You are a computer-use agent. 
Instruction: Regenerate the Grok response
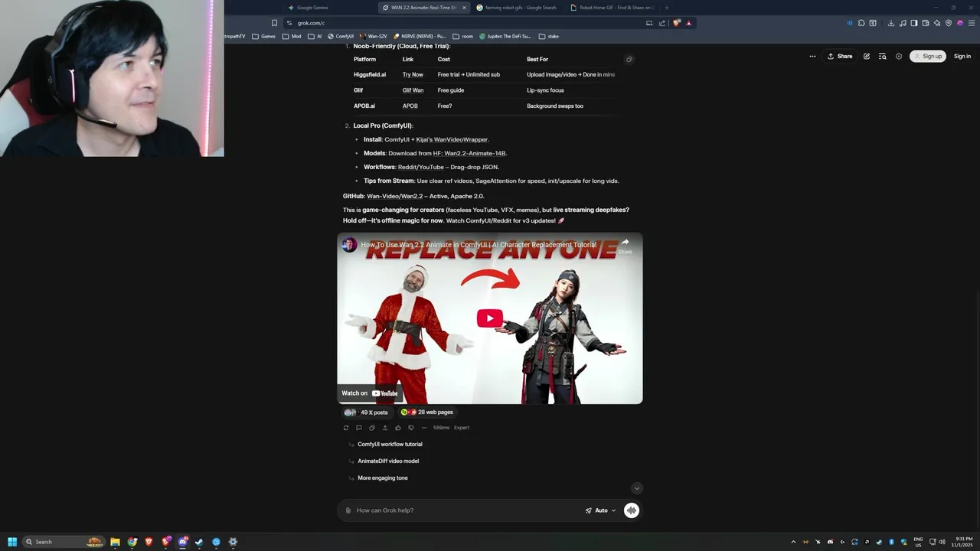pos(346,428)
